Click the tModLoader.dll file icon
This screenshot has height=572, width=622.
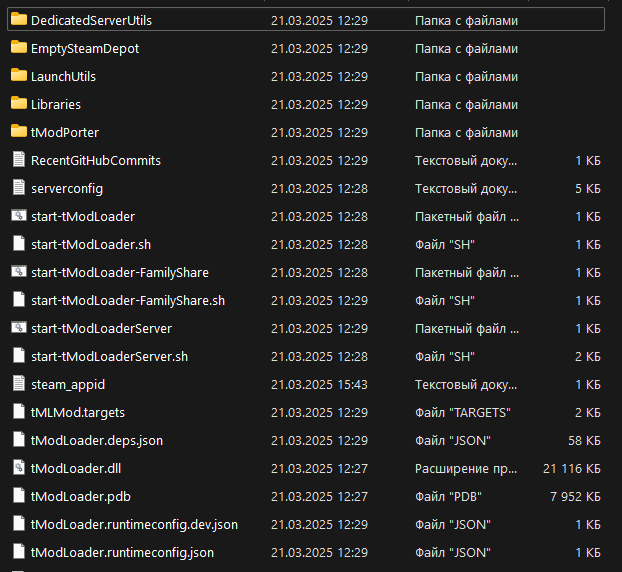18,468
